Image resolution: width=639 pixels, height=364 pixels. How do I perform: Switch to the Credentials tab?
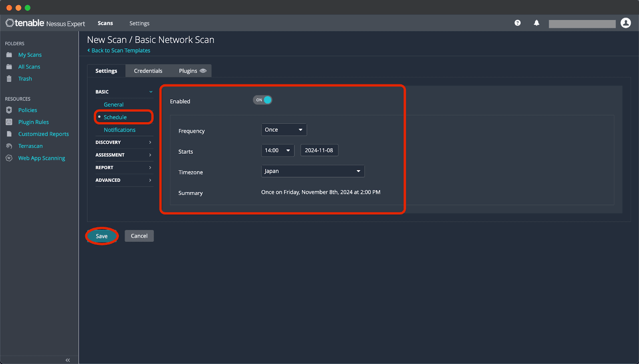148,71
